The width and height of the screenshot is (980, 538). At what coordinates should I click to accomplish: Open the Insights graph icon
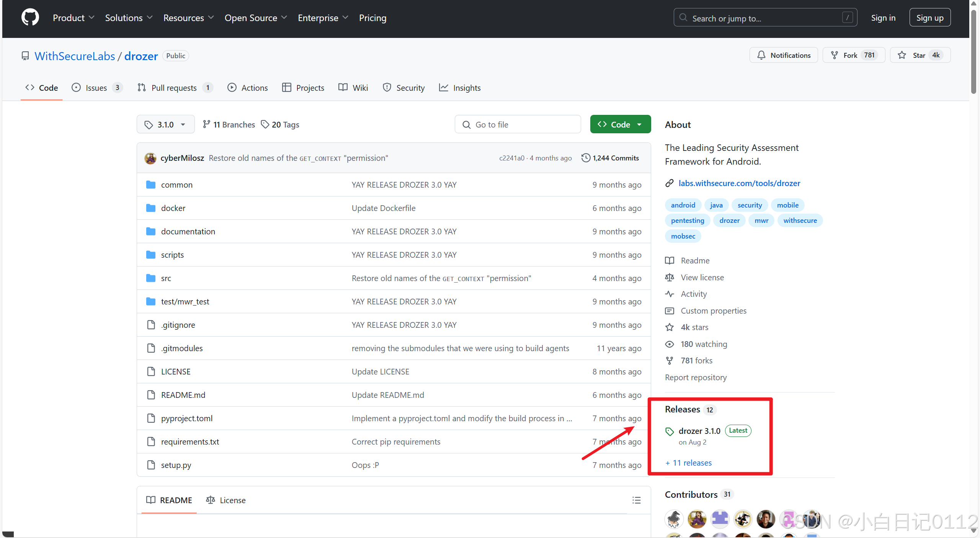pos(443,87)
